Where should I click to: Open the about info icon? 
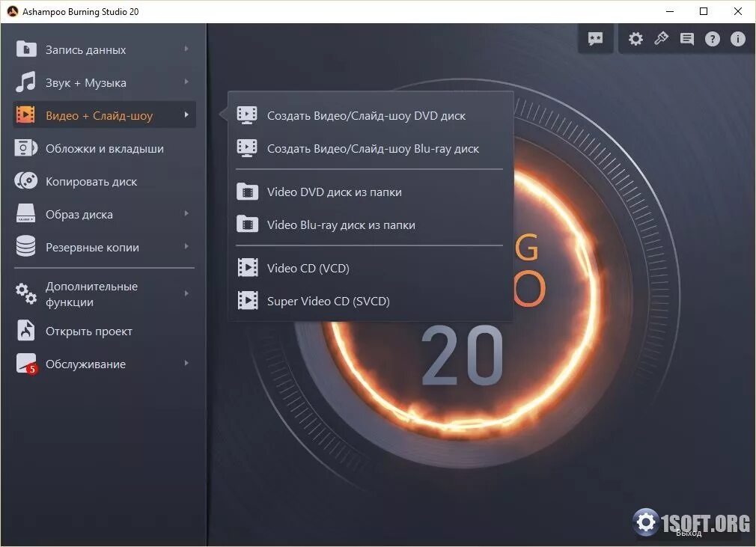738,39
